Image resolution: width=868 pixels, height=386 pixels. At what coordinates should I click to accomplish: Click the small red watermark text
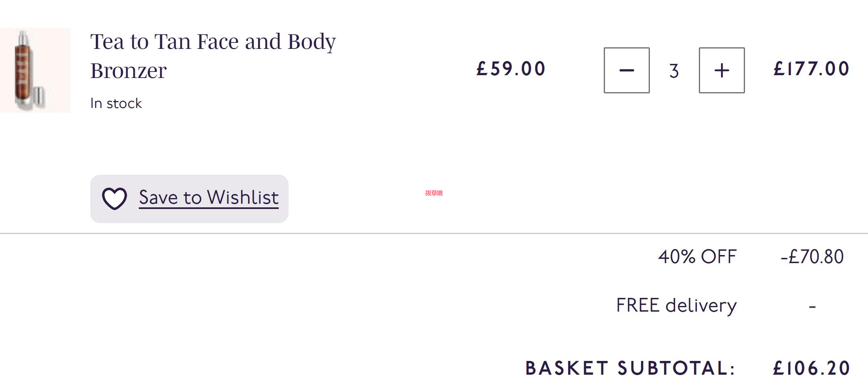[434, 193]
